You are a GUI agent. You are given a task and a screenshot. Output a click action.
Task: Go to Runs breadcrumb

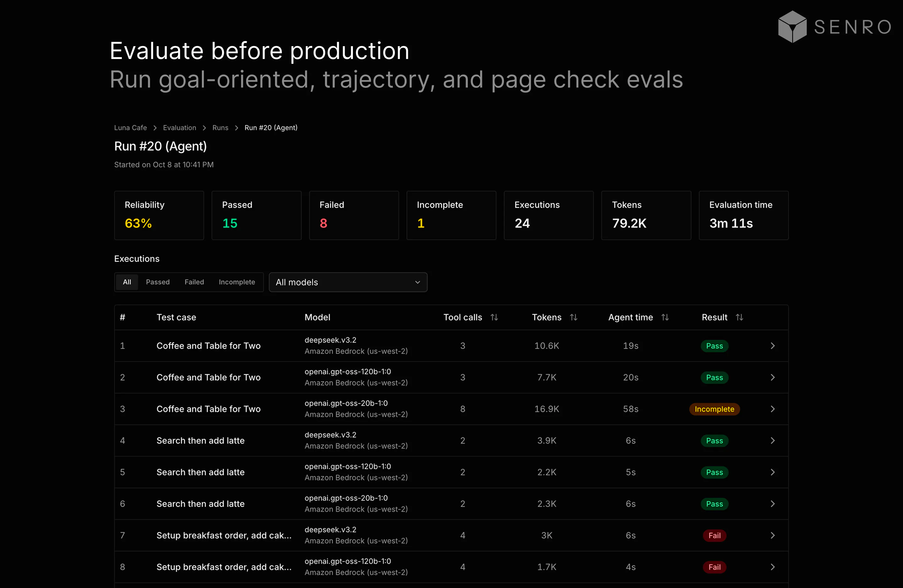click(220, 128)
